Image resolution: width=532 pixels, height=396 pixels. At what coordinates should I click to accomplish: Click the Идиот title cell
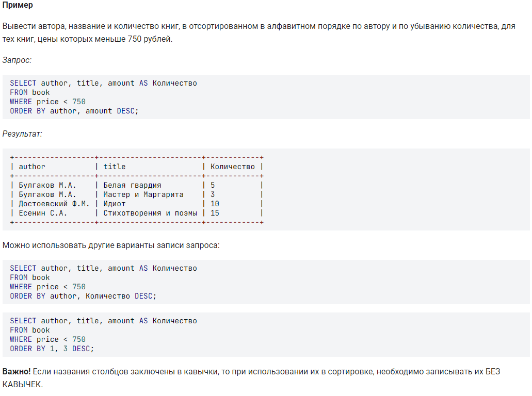115,204
